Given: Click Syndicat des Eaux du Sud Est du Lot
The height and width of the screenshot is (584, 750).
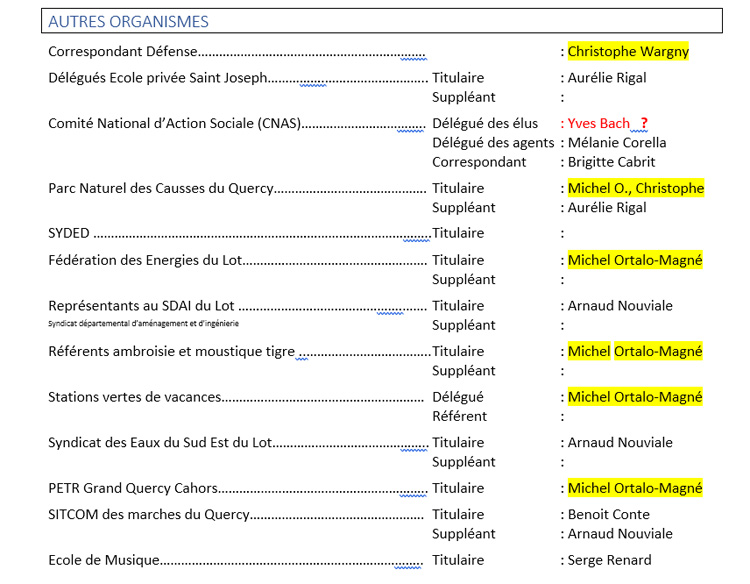Looking at the screenshot, I should [160, 442].
